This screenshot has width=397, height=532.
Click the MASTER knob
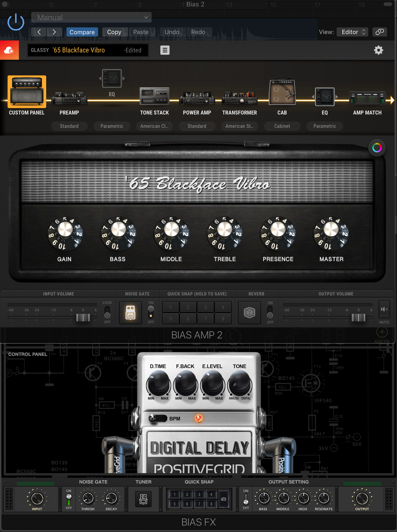(331, 233)
